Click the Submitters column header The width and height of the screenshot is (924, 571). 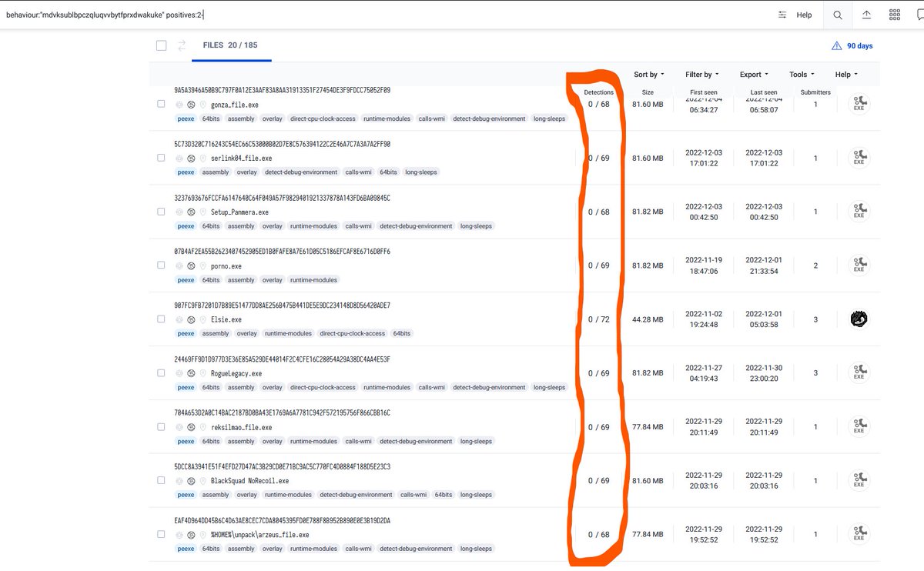coord(815,92)
